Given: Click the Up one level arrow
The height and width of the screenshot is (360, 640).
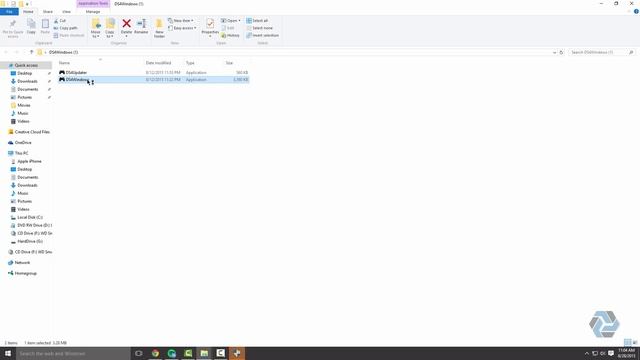Looking at the screenshot, I should [31, 52].
